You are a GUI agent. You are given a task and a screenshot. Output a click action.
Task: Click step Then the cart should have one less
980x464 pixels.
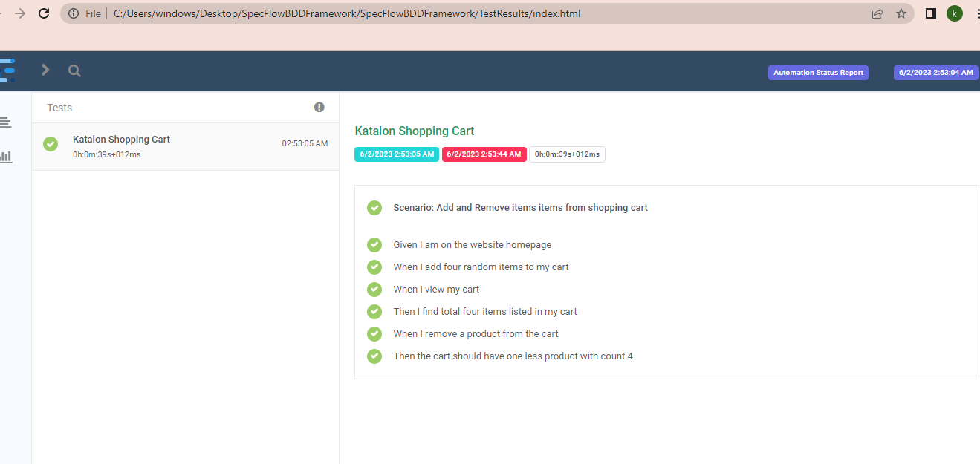coord(513,356)
